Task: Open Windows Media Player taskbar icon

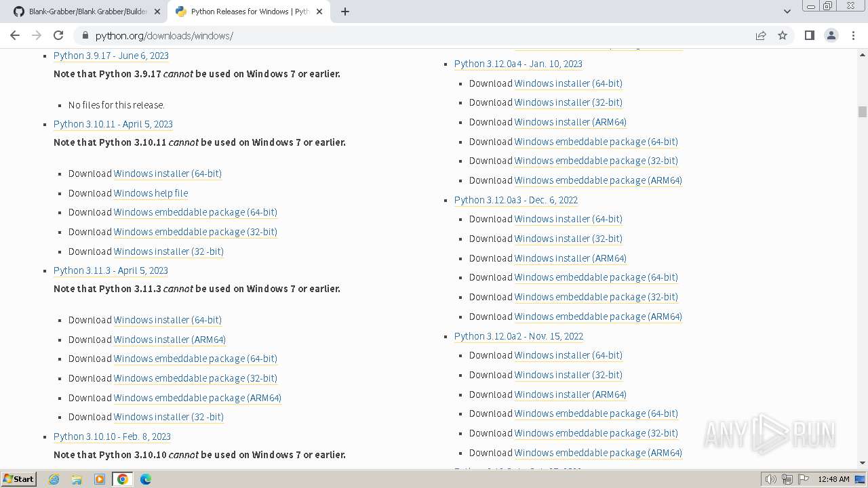Action: [x=100, y=479]
